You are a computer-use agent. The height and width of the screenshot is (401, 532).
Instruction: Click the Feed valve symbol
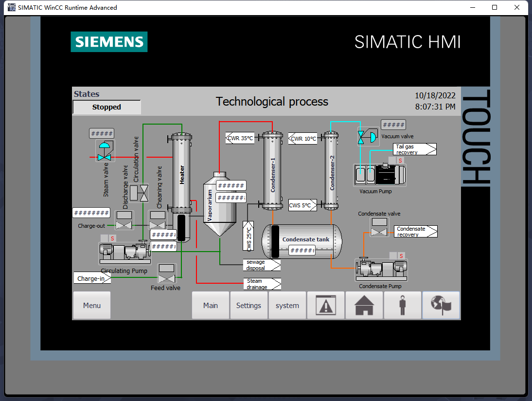[167, 273]
